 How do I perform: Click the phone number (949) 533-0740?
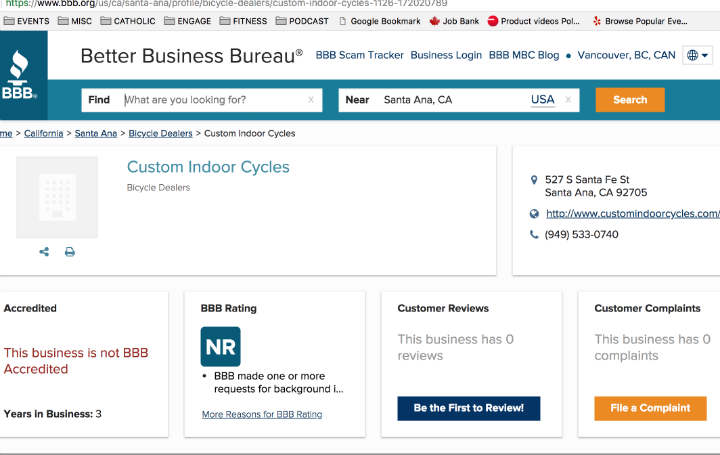point(581,235)
